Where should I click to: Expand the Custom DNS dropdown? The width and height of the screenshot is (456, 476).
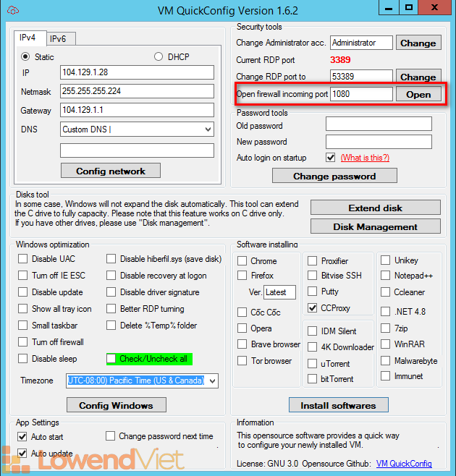[208, 129]
